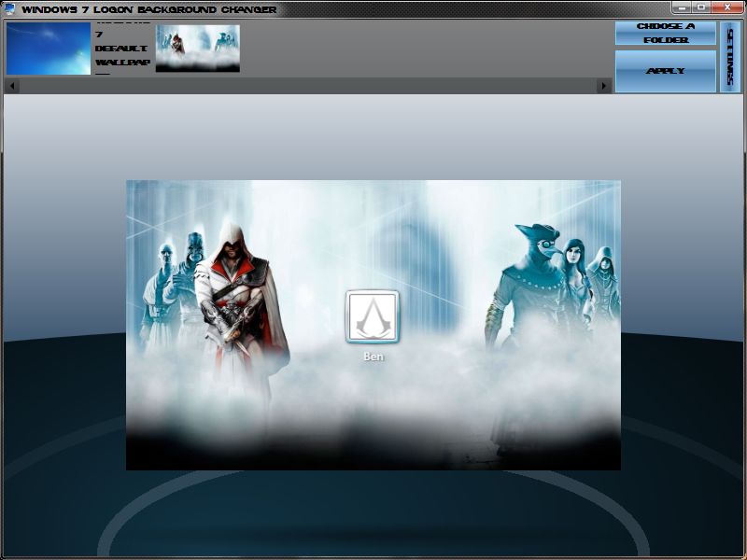This screenshot has width=747, height=560.
Task: Click the application icon in the title bar
Action: click(10, 9)
